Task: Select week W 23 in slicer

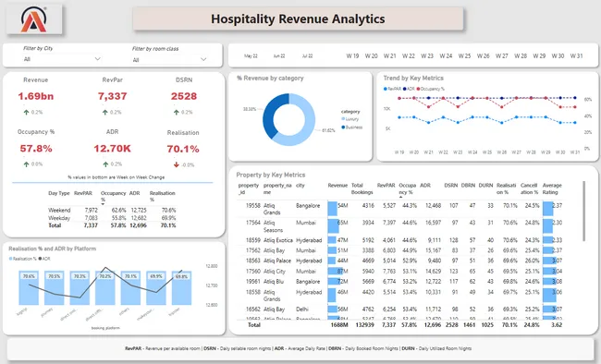Action: click(427, 56)
